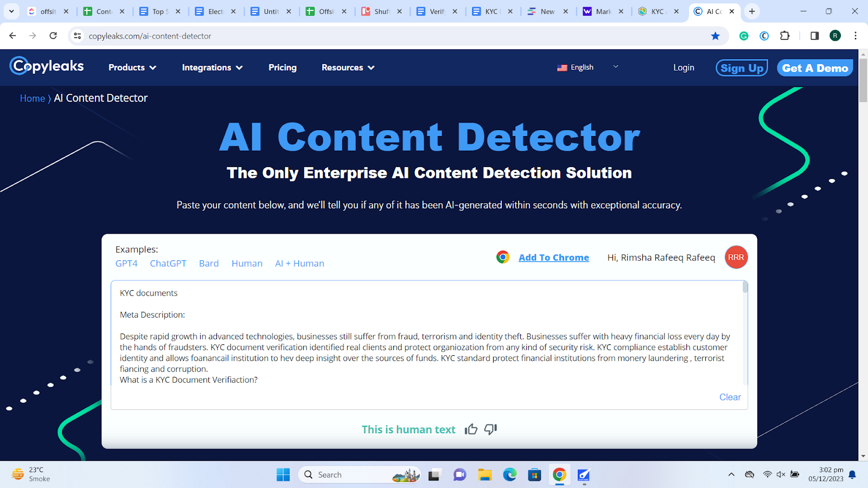This screenshot has width=868, height=488.
Task: Click the RRR user avatar
Action: pyautogui.click(x=736, y=258)
